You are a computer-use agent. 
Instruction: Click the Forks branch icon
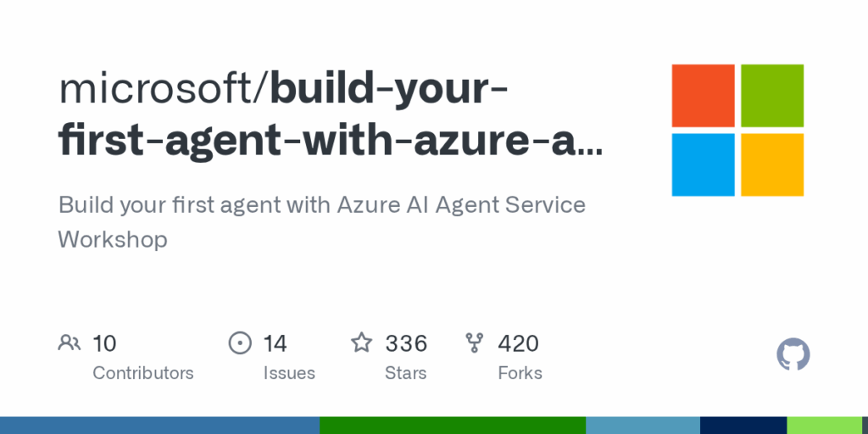point(475,343)
